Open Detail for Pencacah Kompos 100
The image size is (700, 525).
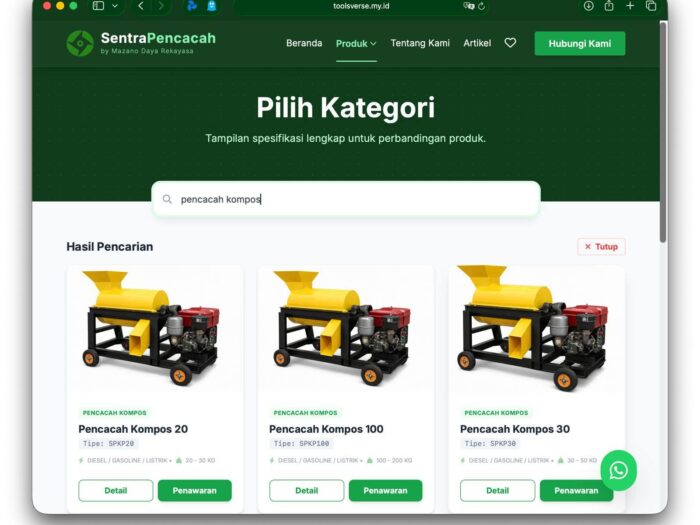pyautogui.click(x=306, y=491)
